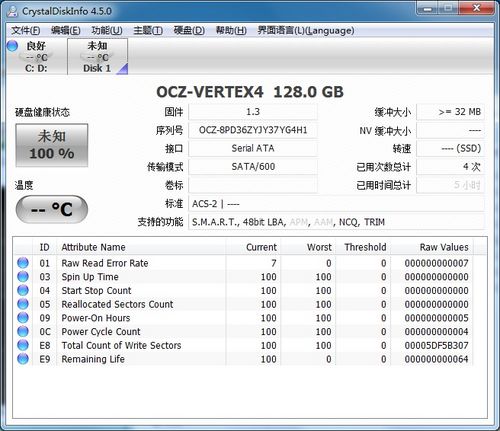Click the status orb for Total Count of Write Sectors
Screen dimensions: 500x431
click(x=23, y=345)
